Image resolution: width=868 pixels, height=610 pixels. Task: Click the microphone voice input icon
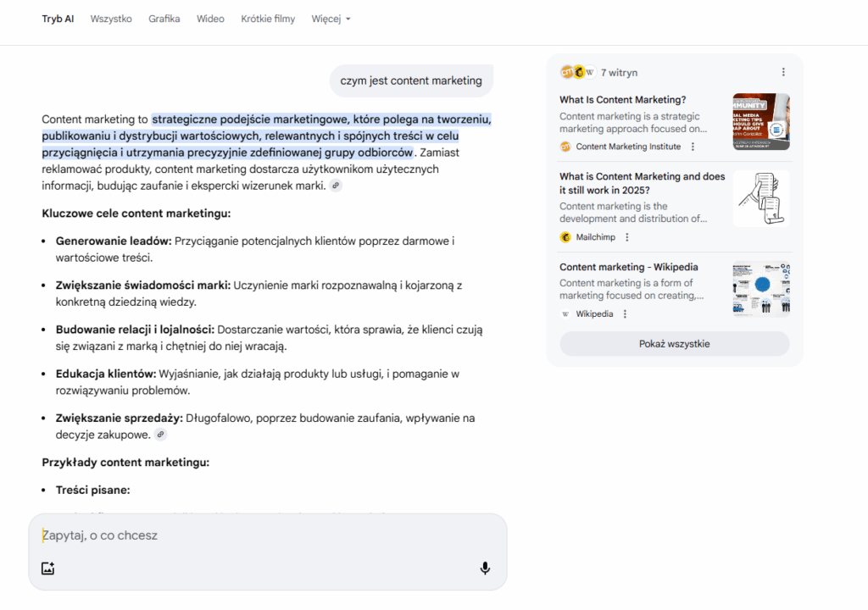pos(485,568)
